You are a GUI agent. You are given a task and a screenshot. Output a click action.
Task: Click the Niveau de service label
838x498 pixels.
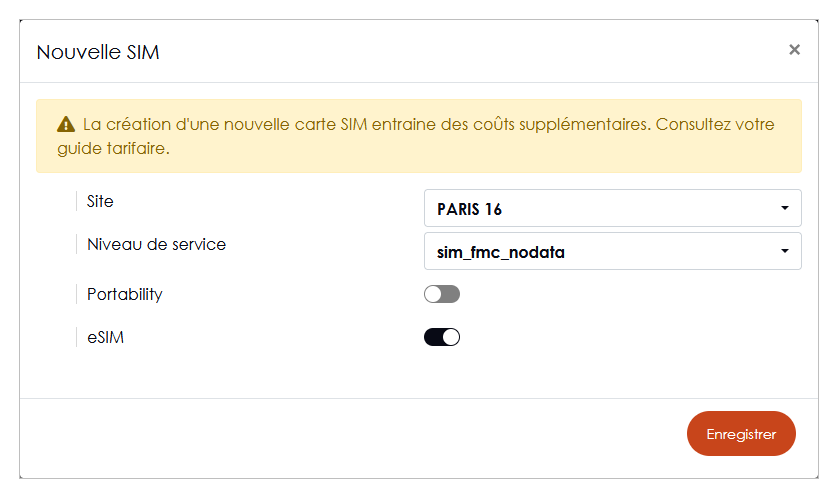(157, 244)
